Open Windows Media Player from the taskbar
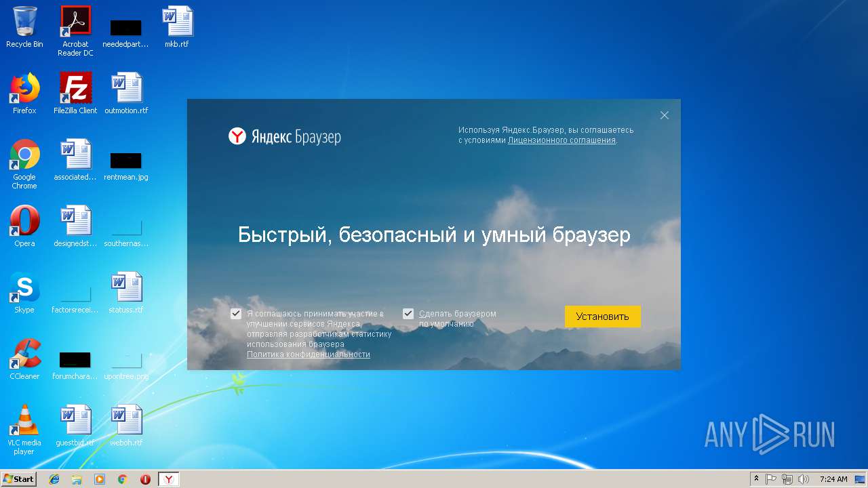Screen dimensions: 868x488 tap(100, 479)
